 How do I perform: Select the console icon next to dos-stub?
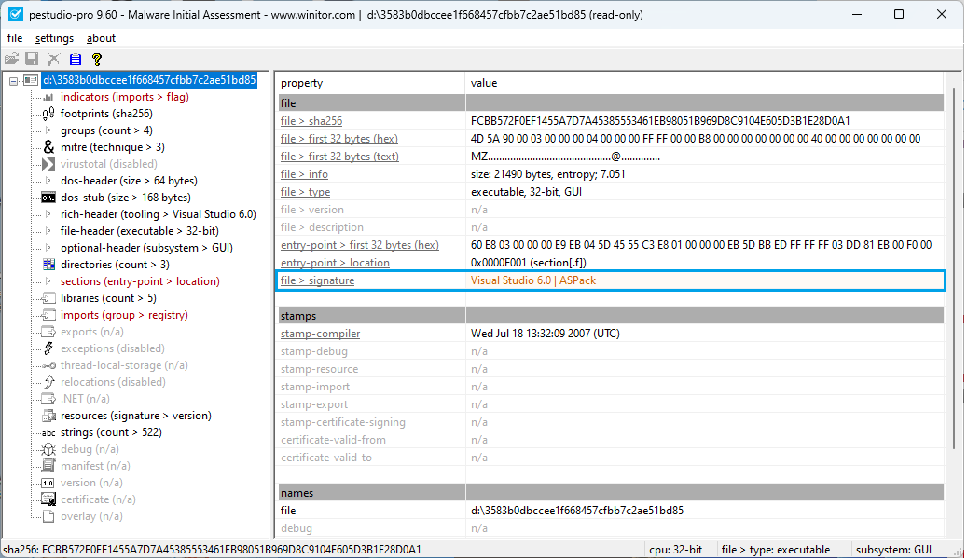48,197
